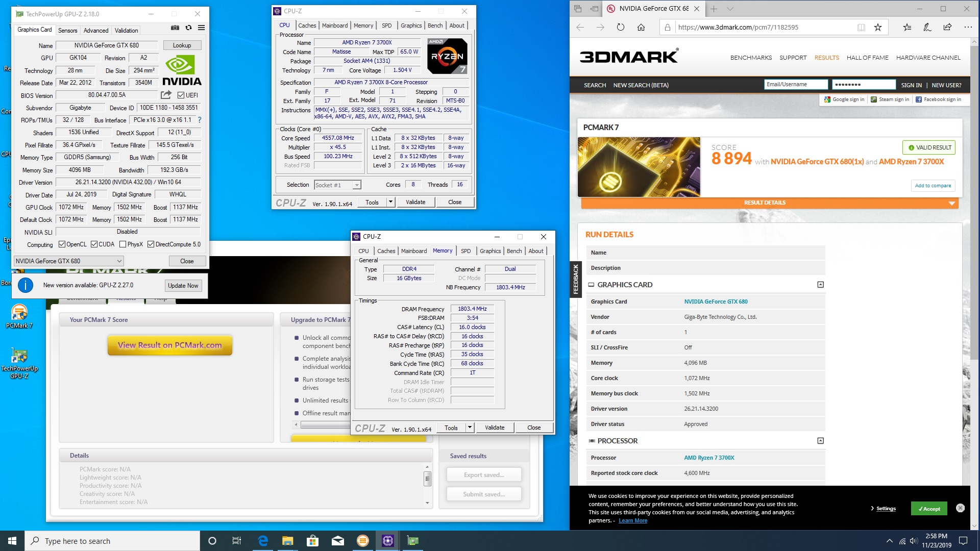
Task: Show hidden system tray icons chevron
Action: tap(889, 541)
